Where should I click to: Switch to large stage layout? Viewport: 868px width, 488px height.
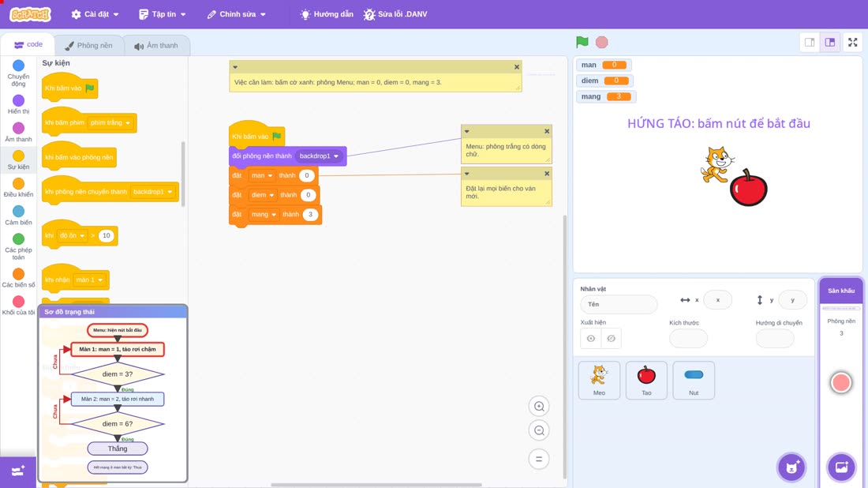(x=830, y=42)
